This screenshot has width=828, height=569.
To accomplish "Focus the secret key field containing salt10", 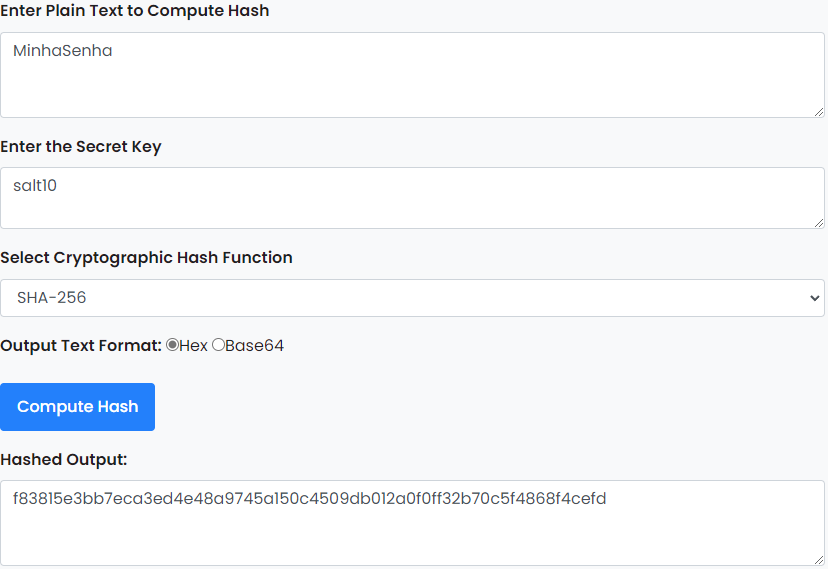I will pyautogui.click(x=412, y=198).
